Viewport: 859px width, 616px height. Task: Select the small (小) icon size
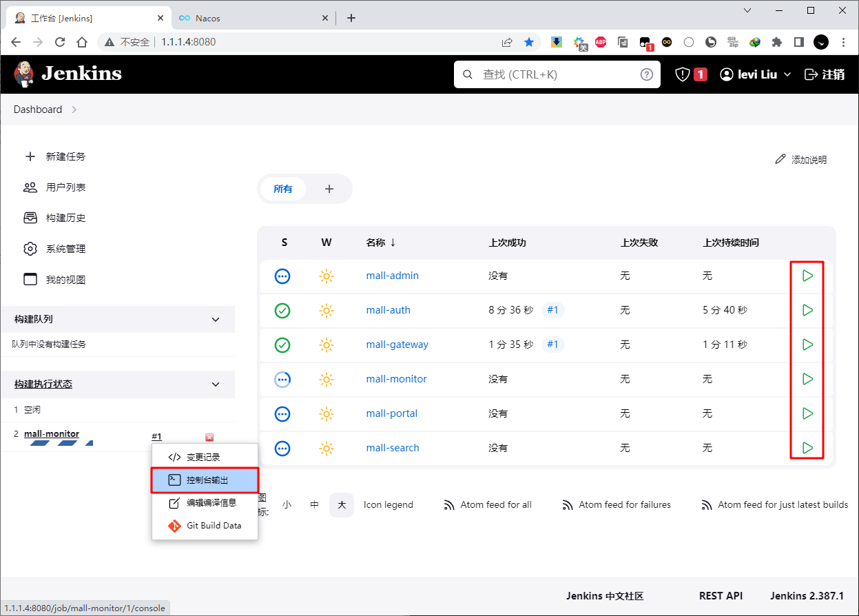tap(287, 504)
